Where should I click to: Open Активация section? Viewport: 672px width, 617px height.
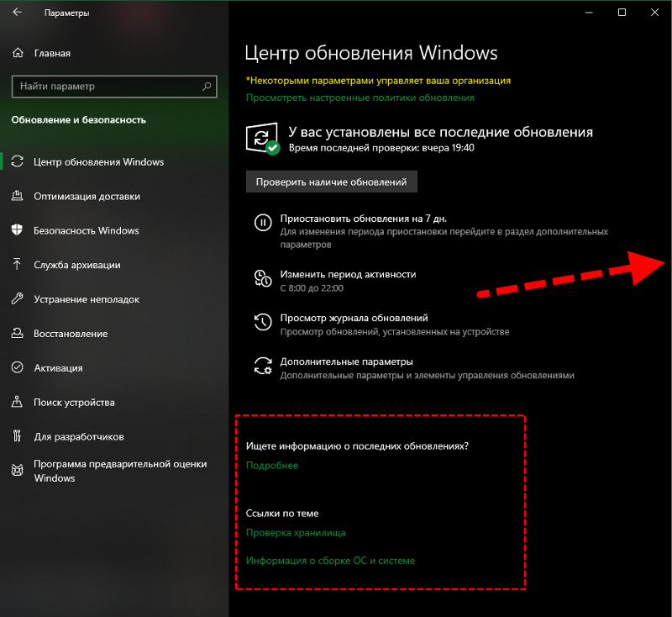click(58, 368)
